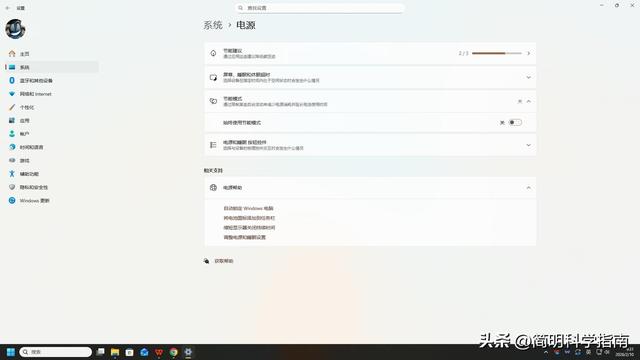This screenshot has width=640, height=360.
Task: Click the 主页 house icon in sidebar
Action: 12,53
